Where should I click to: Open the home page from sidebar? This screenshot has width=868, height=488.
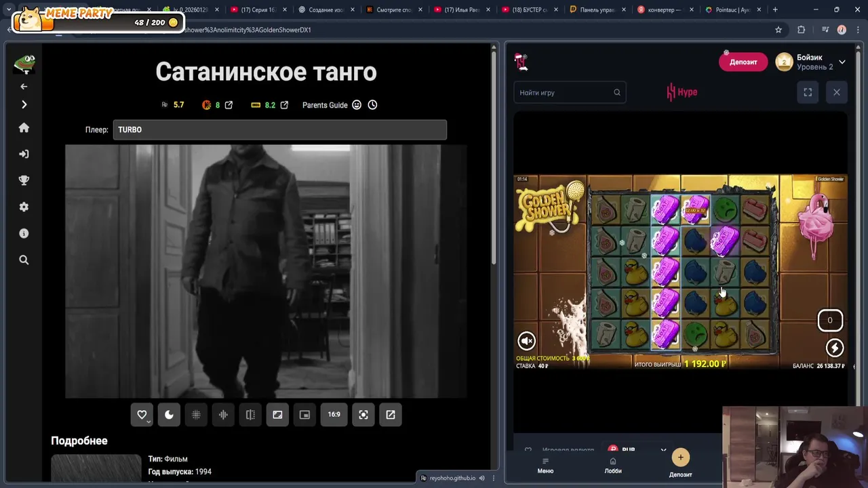[x=24, y=128]
